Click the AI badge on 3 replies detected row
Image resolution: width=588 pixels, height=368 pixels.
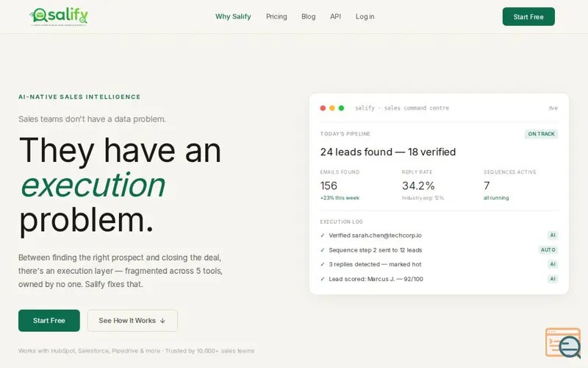553,264
